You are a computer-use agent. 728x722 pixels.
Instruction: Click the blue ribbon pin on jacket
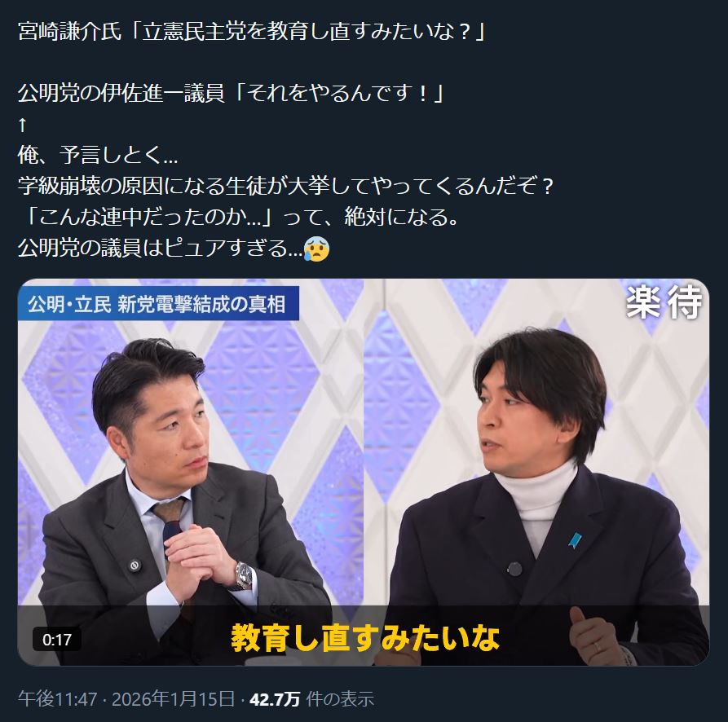pyautogui.click(x=576, y=540)
